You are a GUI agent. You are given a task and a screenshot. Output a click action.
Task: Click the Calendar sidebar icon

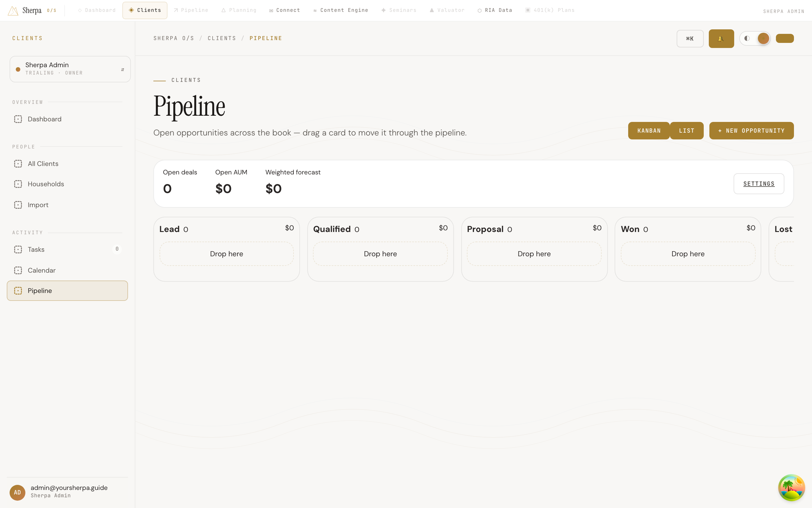pos(18,270)
